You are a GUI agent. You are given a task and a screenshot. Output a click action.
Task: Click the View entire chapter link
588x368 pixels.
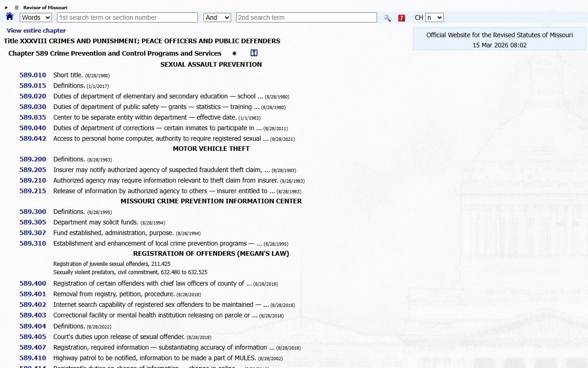[x=36, y=30]
